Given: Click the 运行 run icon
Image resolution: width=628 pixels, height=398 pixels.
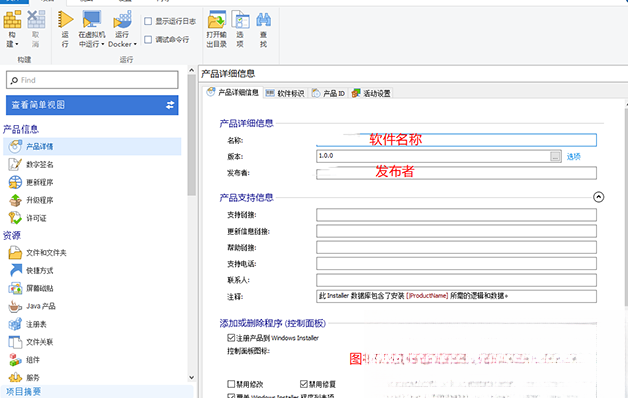Looking at the screenshot, I should (65, 19).
